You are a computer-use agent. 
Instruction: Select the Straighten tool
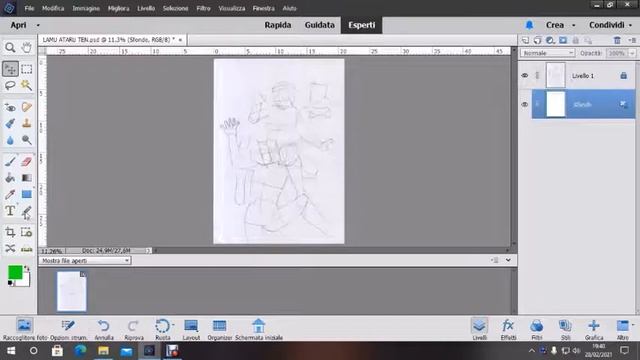pos(27,248)
